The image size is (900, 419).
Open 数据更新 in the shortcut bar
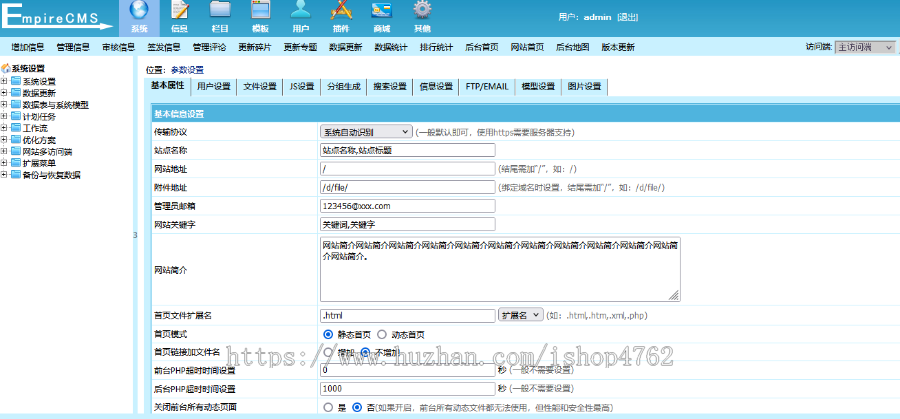tap(346, 48)
